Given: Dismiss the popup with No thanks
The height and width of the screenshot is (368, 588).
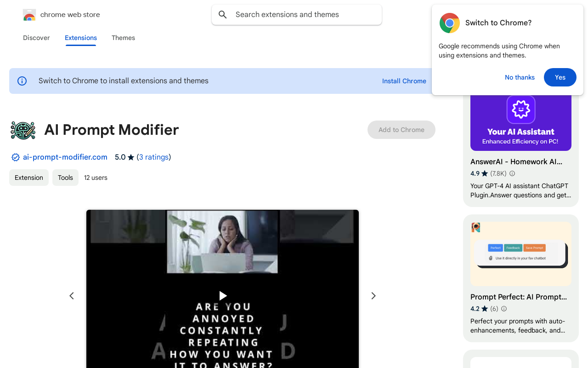Looking at the screenshot, I should click(520, 77).
